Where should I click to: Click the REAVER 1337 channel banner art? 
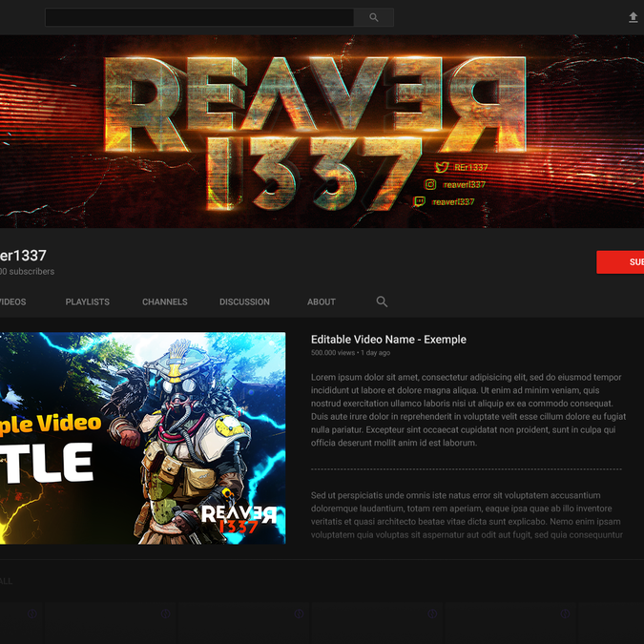tap(286, 124)
